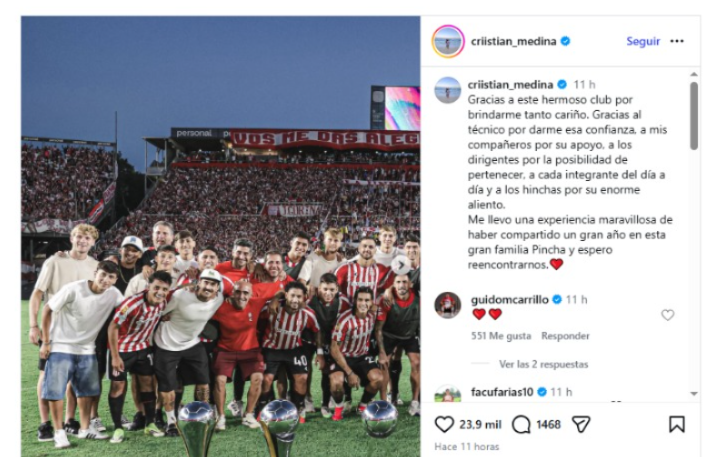Advance carousel with next photo arrow
The height and width of the screenshot is (457, 707).
pos(400,265)
